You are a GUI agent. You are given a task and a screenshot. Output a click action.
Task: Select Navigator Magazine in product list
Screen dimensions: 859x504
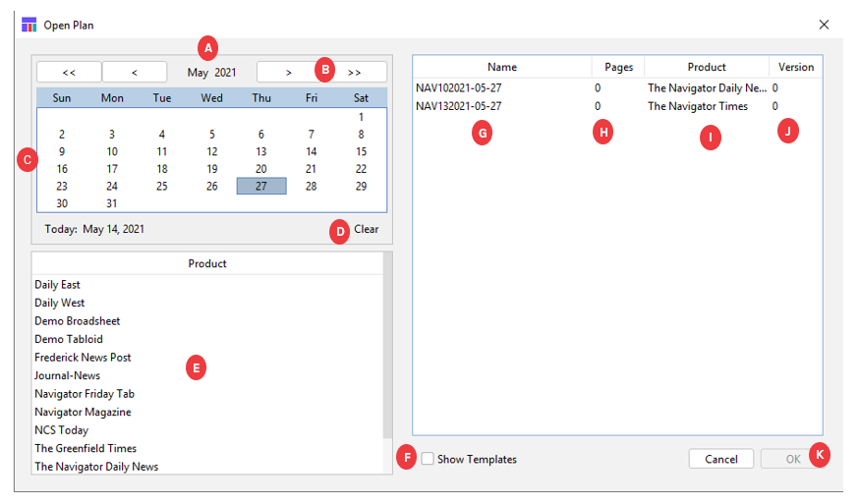[x=83, y=413]
